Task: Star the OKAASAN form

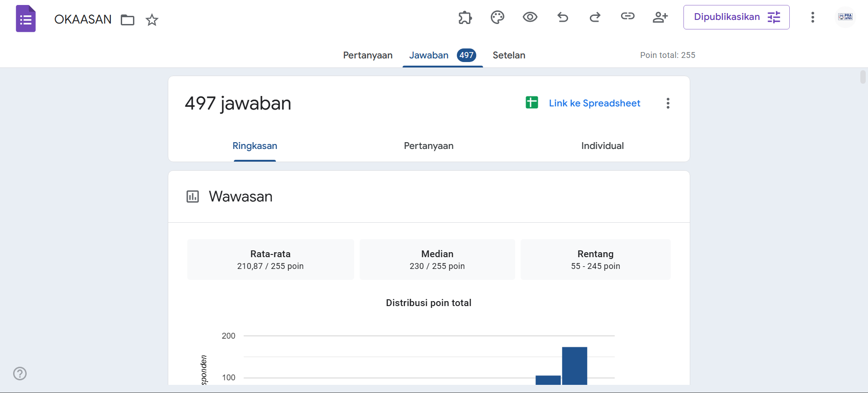Action: pos(152,20)
